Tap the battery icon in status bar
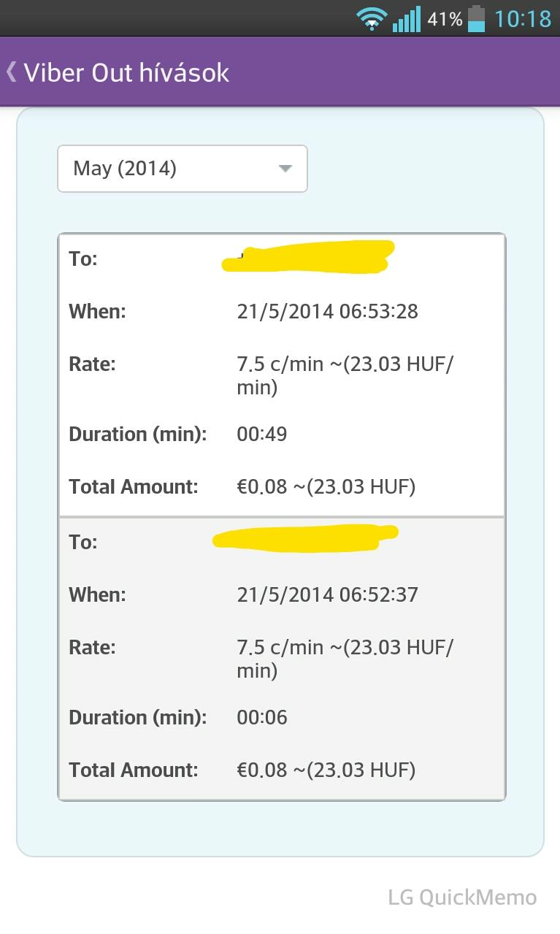The height and width of the screenshot is (934, 560). (x=476, y=18)
